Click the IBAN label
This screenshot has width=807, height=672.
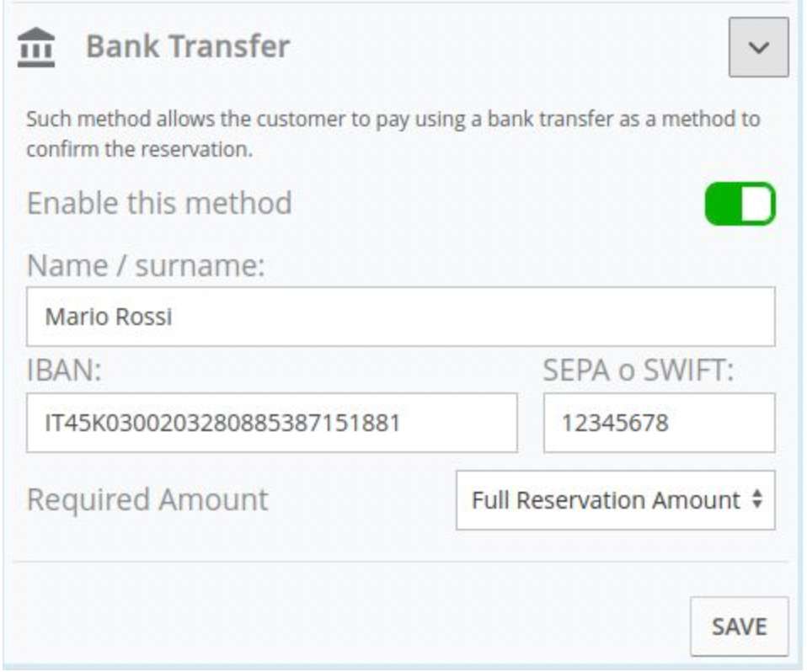(x=64, y=370)
